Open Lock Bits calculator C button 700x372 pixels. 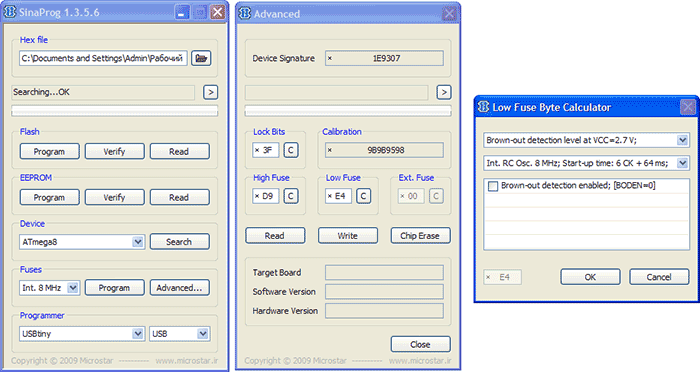click(x=291, y=150)
